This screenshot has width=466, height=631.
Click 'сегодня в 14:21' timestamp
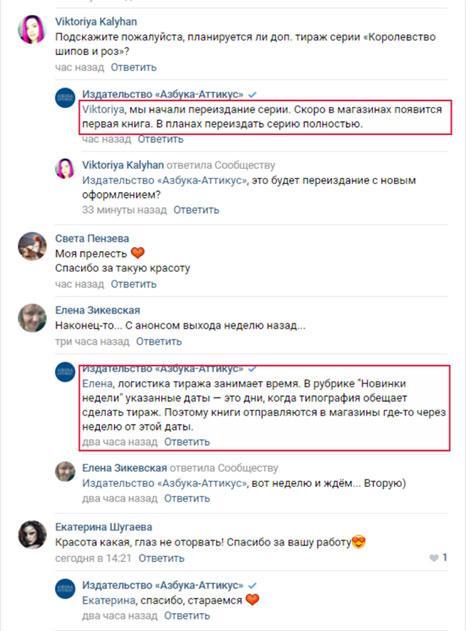tap(93, 559)
